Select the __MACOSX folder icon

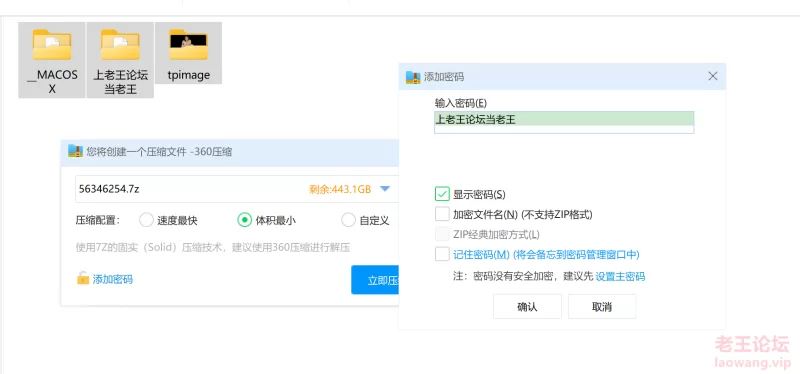pos(52,44)
